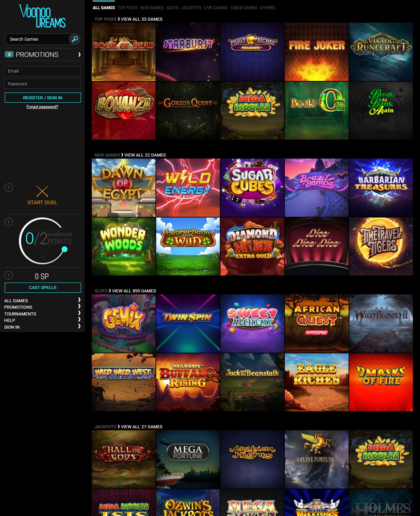
Task: View all 895 slots games link
Action: point(134,291)
